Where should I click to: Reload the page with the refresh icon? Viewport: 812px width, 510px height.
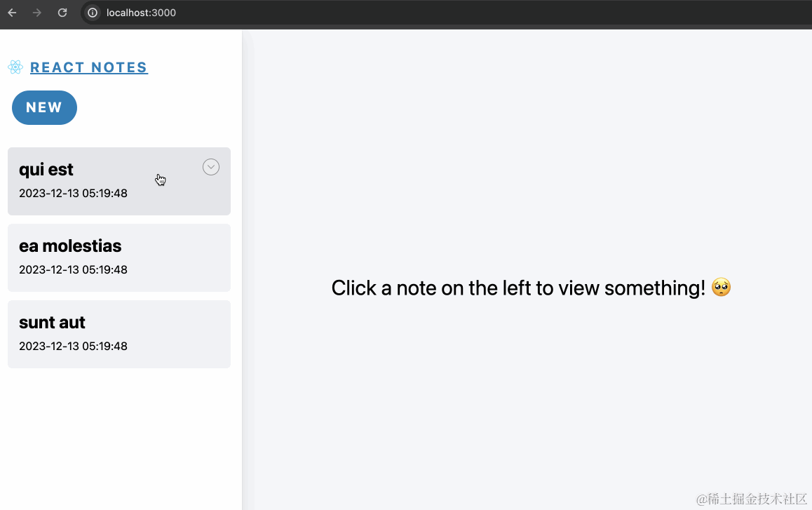click(x=62, y=13)
